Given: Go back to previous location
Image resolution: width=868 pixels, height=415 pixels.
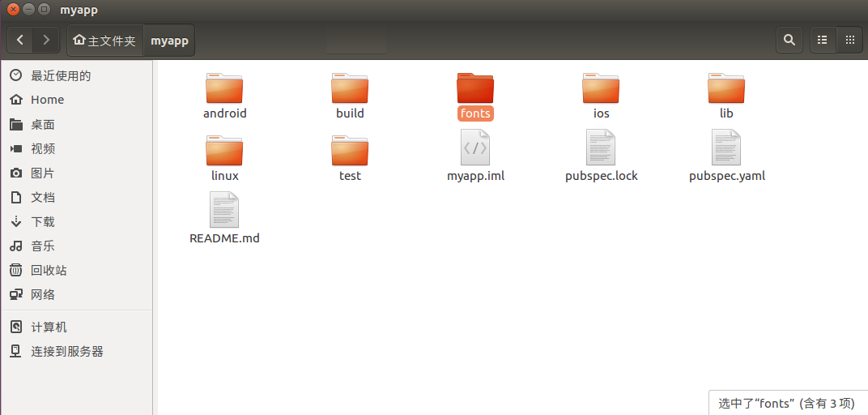Looking at the screenshot, I should point(20,40).
